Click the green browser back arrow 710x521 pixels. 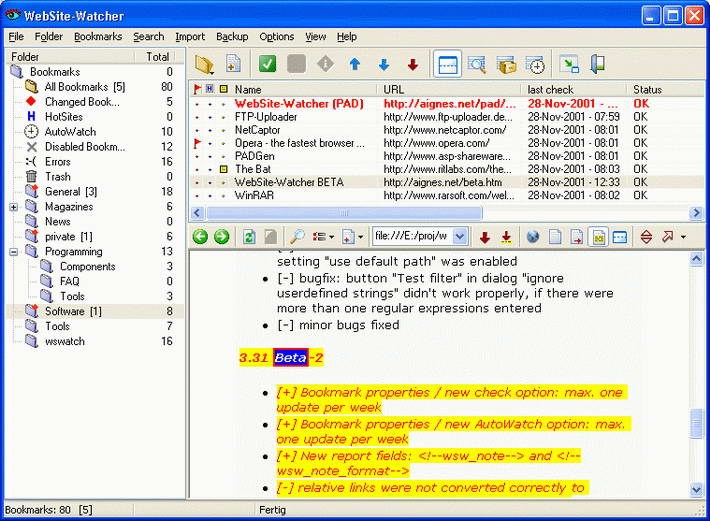pos(200,237)
